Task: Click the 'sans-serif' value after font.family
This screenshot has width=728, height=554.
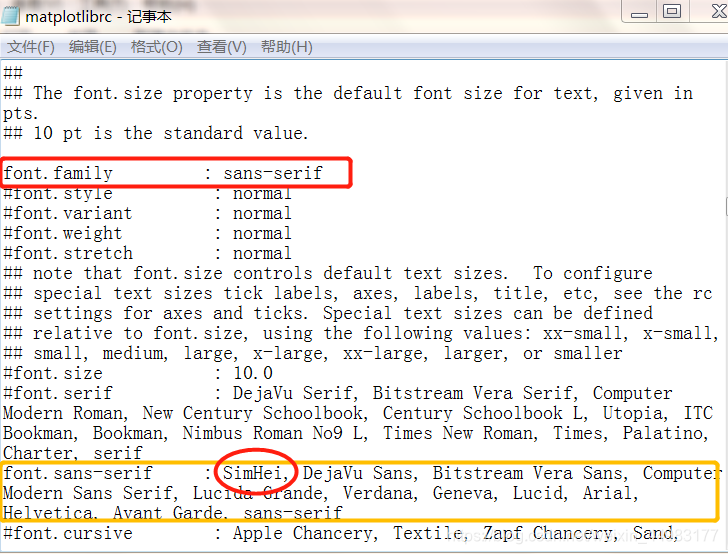Action: click(x=273, y=173)
